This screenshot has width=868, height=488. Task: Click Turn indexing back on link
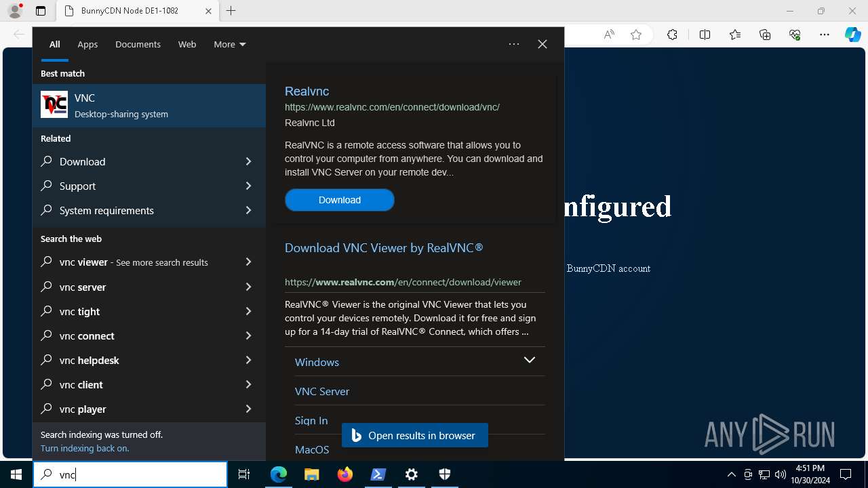85,448
